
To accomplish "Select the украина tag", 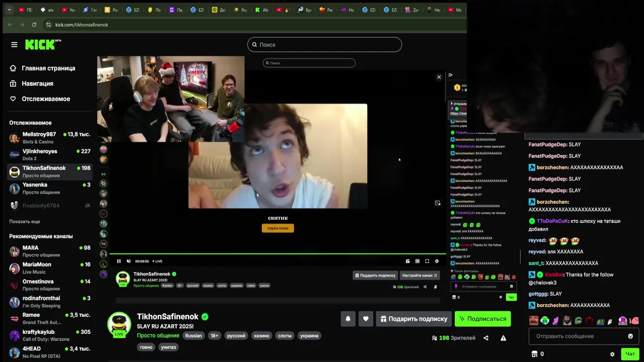I will [x=309, y=335].
